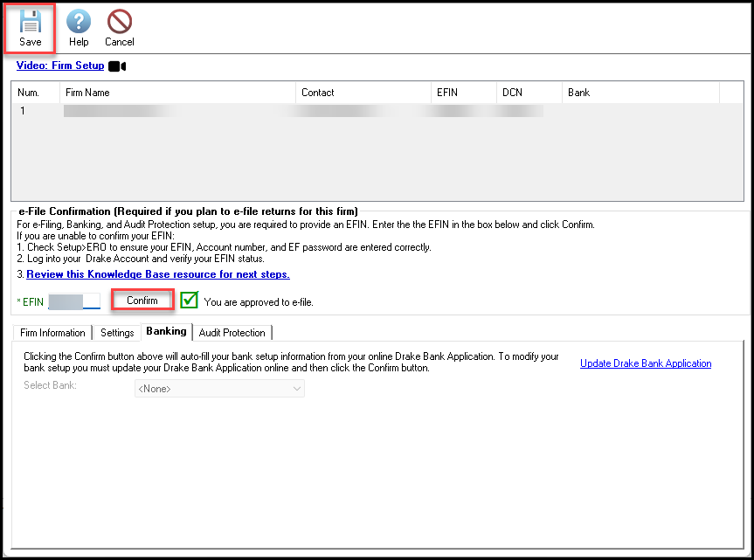
Task: Open Help with the question mark icon
Action: (x=79, y=22)
